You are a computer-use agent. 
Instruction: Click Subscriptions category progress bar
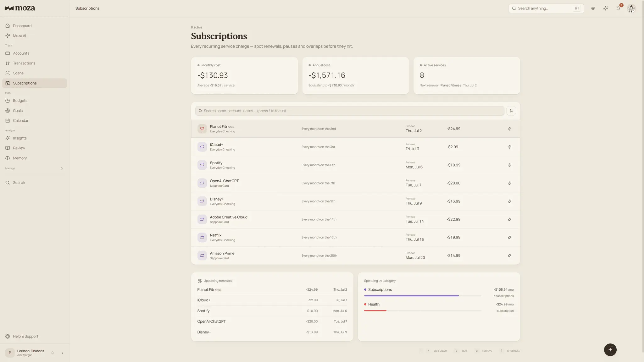point(422,296)
